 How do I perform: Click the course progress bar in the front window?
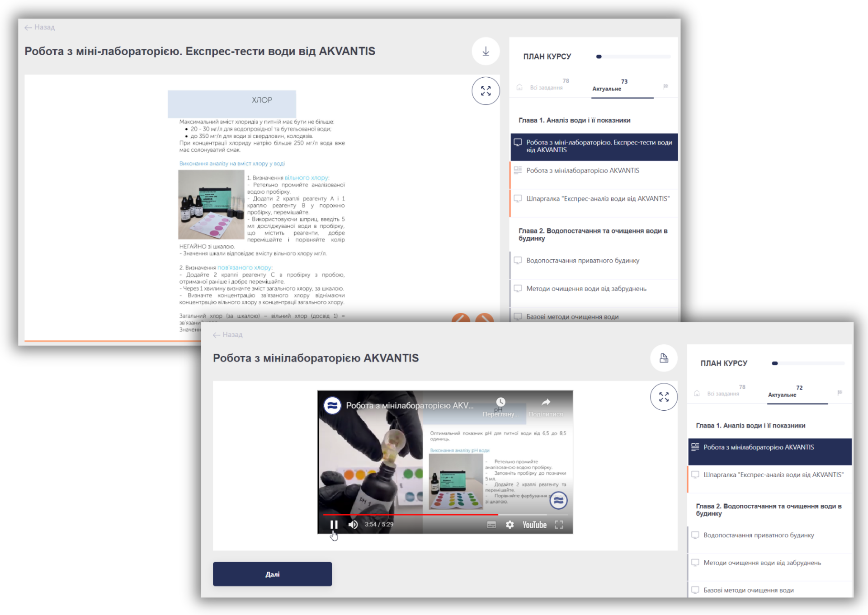(808, 363)
